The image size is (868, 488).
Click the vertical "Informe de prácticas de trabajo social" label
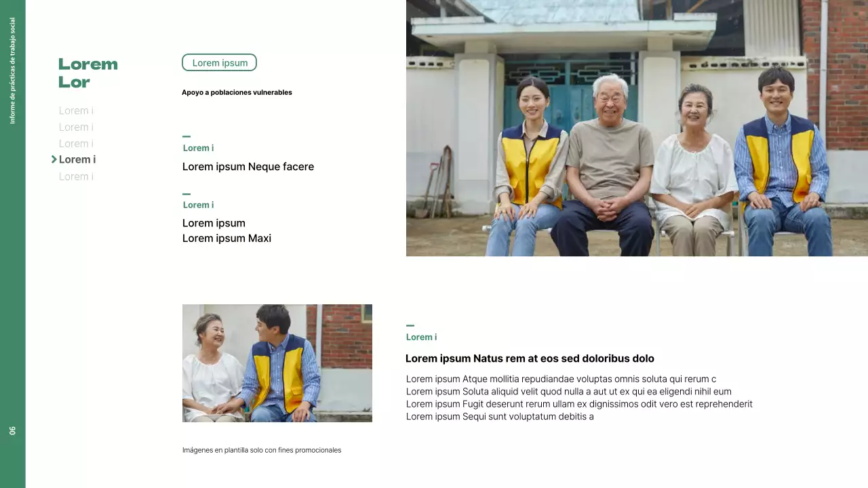tap(12, 71)
